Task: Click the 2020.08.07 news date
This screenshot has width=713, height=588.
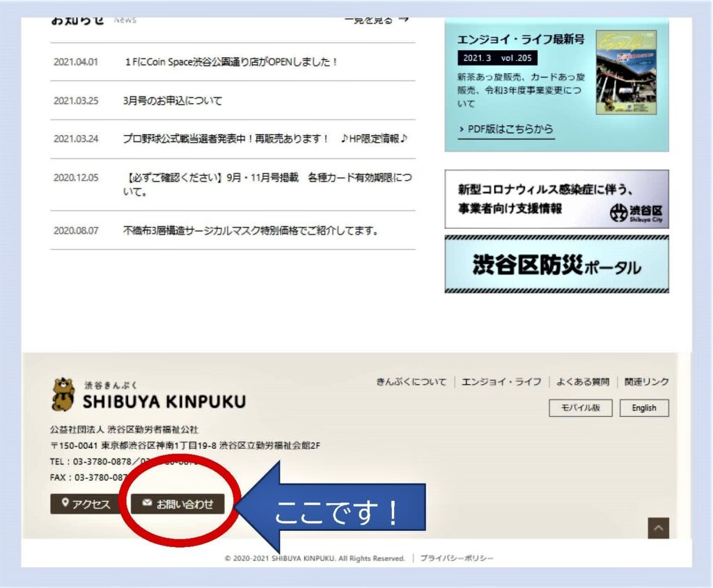Action: click(76, 230)
